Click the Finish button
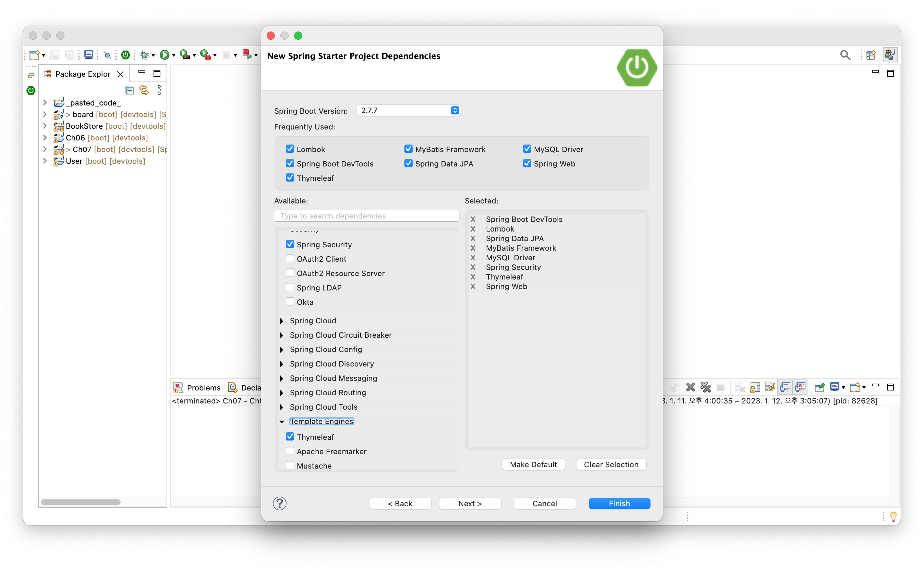The image size is (924, 572). tap(619, 503)
